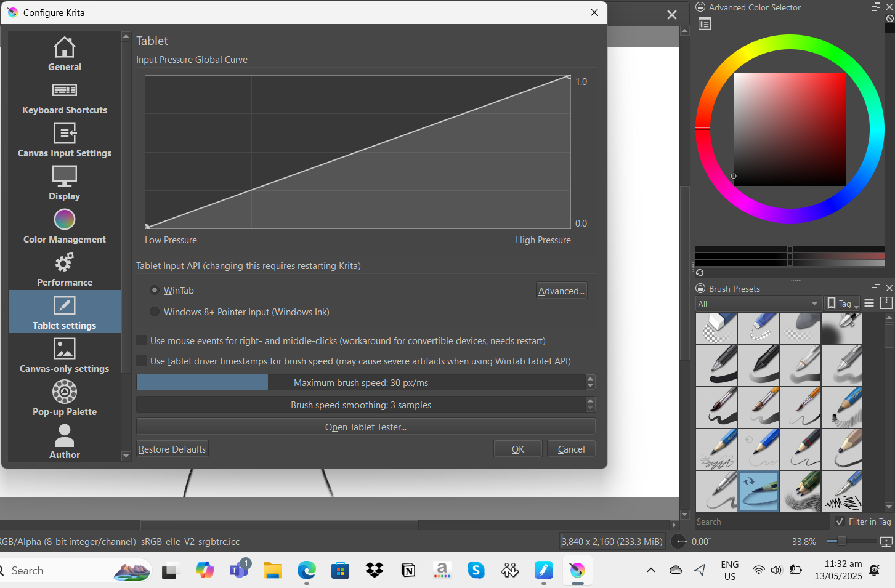
Task: Click the Restore Defaults button
Action: 172,449
